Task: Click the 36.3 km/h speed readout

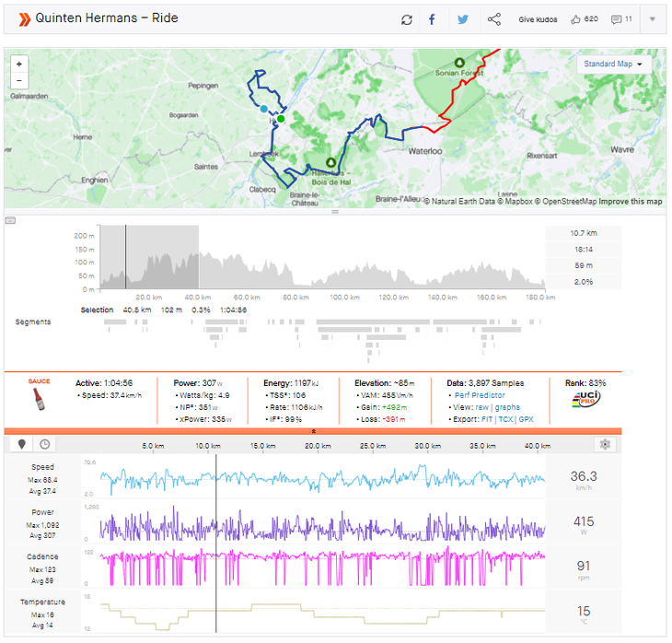Action: tap(584, 479)
